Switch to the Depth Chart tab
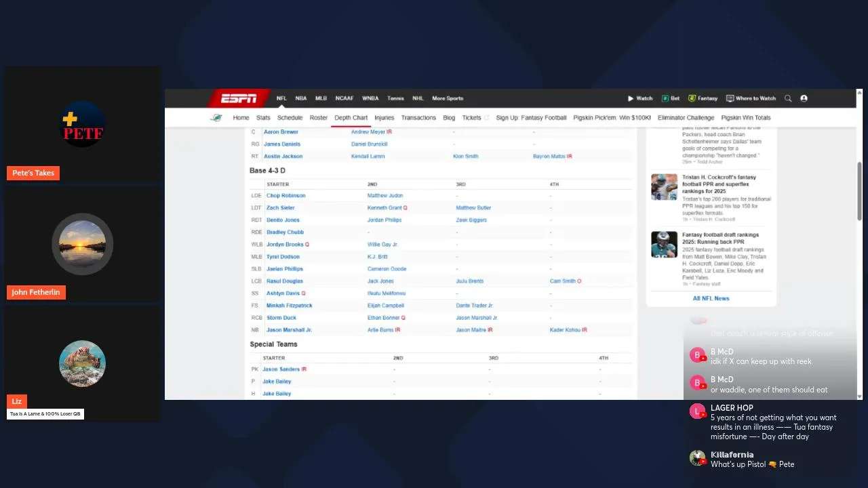Screen dimensions: 868x488 coord(351,118)
